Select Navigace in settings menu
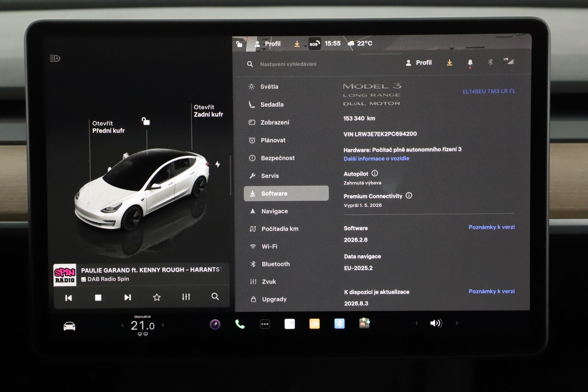588x392 pixels. 274,211
